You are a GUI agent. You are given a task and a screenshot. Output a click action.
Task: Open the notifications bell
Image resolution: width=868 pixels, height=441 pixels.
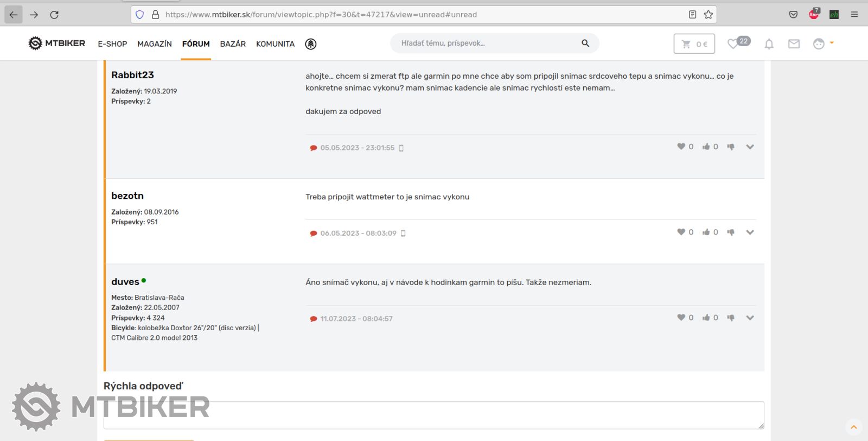pos(769,44)
